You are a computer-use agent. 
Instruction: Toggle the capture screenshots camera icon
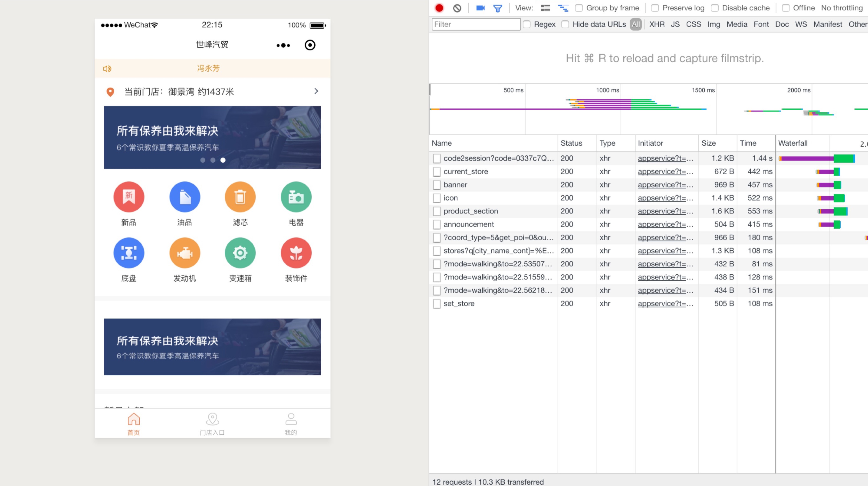click(480, 8)
